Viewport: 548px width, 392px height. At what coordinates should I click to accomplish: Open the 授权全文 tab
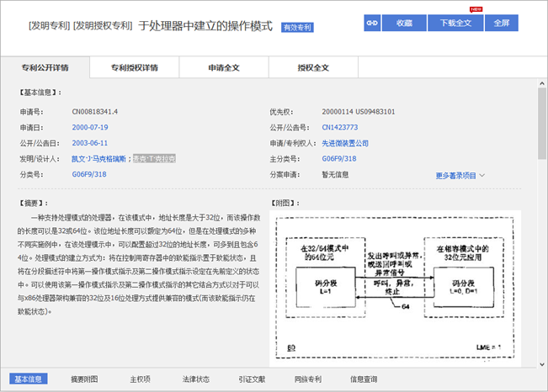coord(313,67)
